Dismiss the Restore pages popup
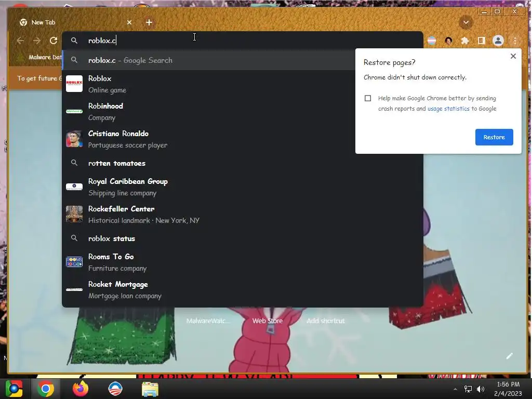Screen dimensions: 532x399 pyautogui.click(x=513, y=56)
